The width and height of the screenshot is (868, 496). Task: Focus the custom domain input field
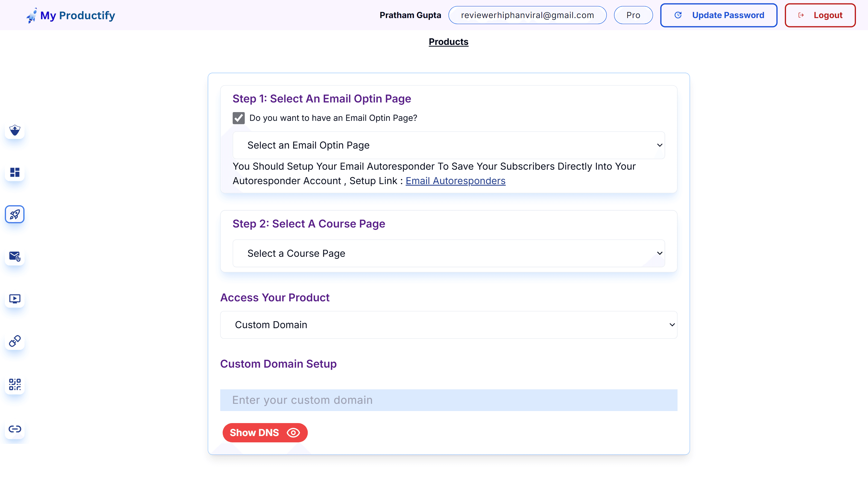pos(449,400)
